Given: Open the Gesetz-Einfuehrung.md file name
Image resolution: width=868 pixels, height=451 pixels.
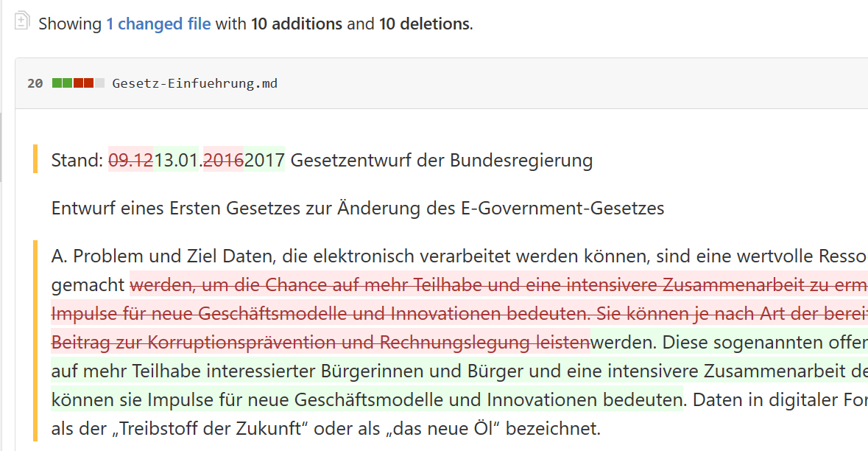Looking at the screenshot, I should [195, 84].
